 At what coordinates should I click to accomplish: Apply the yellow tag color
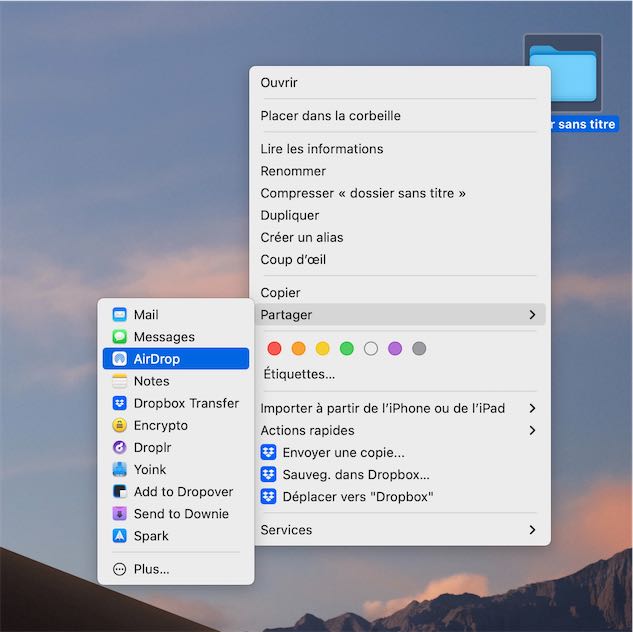323,349
